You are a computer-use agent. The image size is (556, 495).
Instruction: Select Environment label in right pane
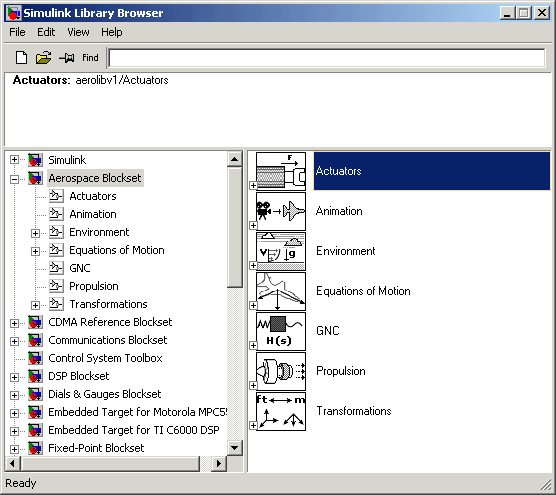(346, 251)
